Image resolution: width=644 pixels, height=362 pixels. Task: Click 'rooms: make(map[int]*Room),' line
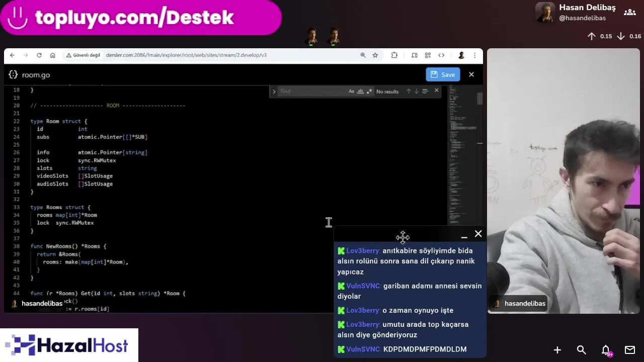[x=86, y=262]
